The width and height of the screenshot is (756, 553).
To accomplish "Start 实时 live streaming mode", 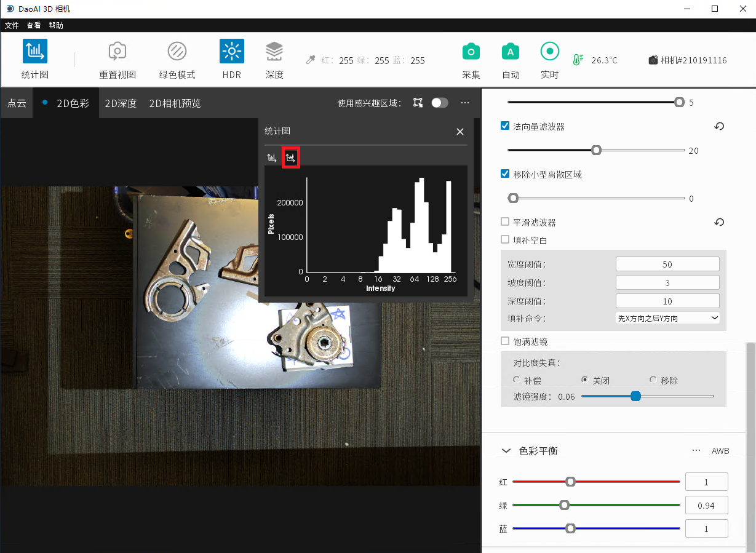I will click(x=549, y=52).
